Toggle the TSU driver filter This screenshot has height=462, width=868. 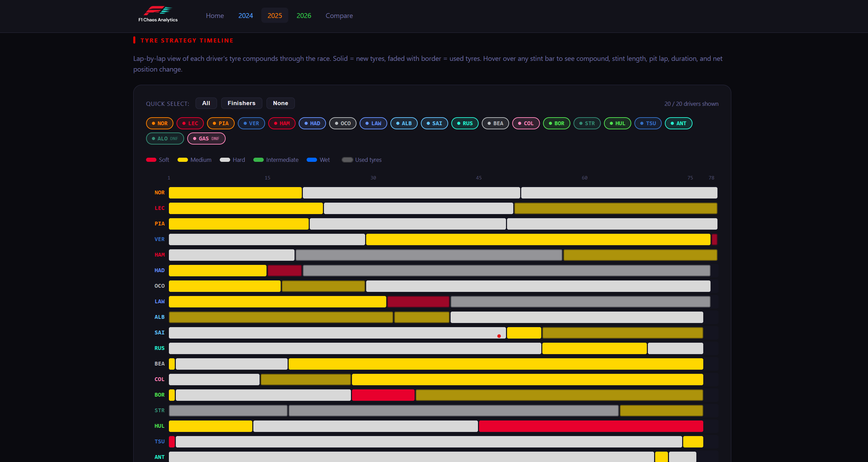pyautogui.click(x=648, y=123)
